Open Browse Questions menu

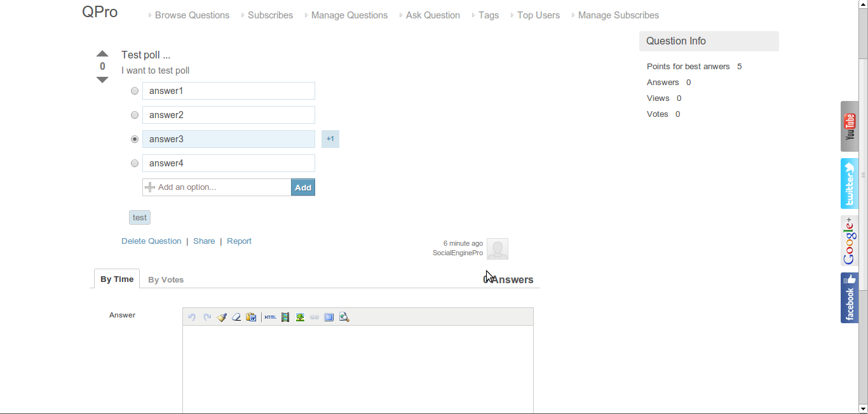tap(192, 15)
